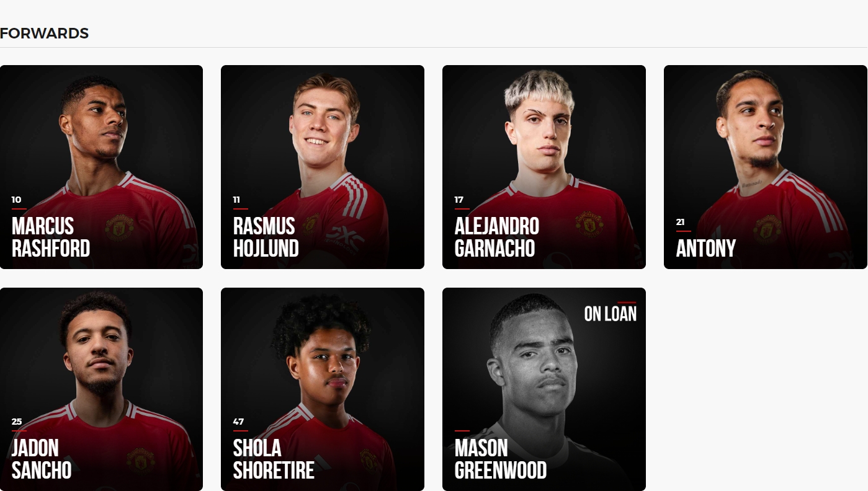Click the Jadon Sancho name text

pos(42,459)
